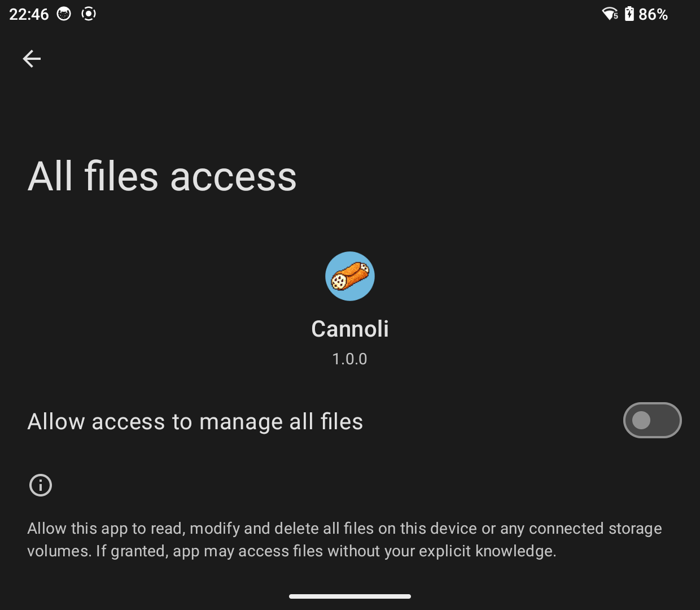This screenshot has width=700, height=610.
Task: Tap the pug-face notification icon
Action: click(x=63, y=14)
